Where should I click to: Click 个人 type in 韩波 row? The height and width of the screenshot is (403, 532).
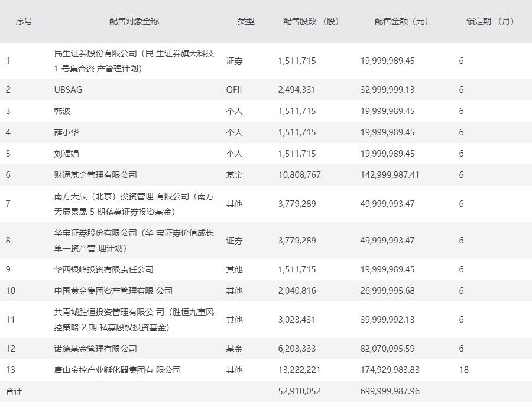pyautogui.click(x=234, y=111)
